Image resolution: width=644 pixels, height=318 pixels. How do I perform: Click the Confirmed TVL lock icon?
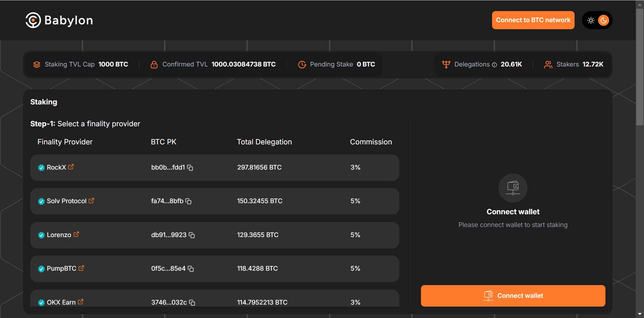154,64
